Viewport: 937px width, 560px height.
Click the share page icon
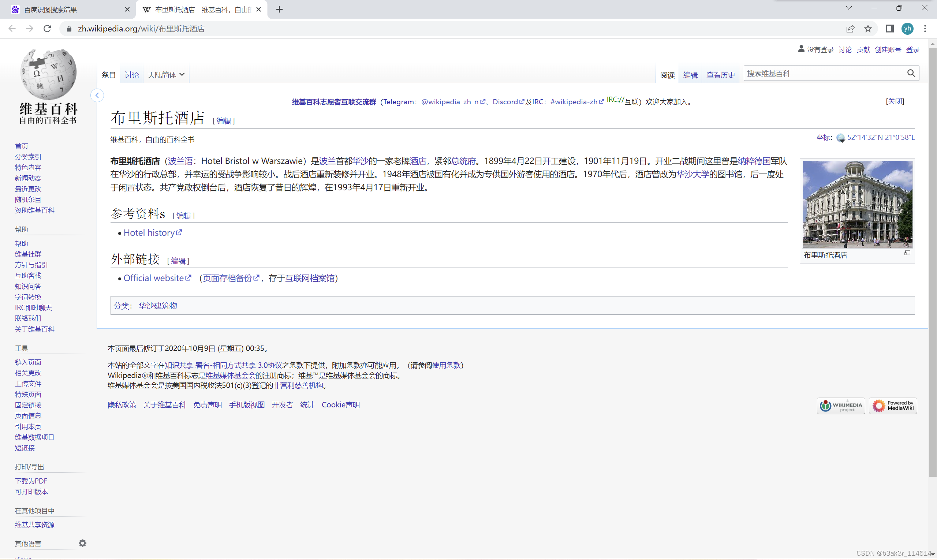tap(850, 29)
